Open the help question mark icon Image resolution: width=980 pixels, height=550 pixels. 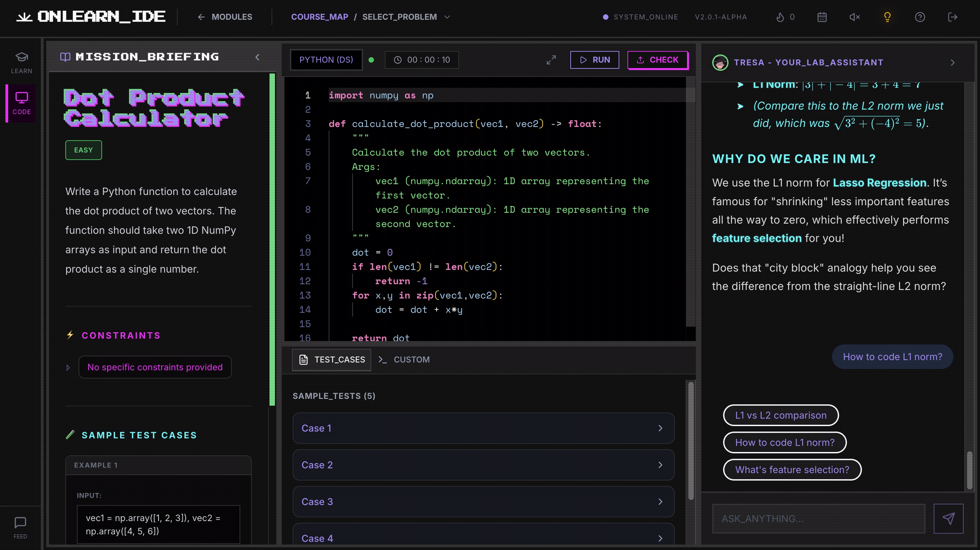coord(920,17)
